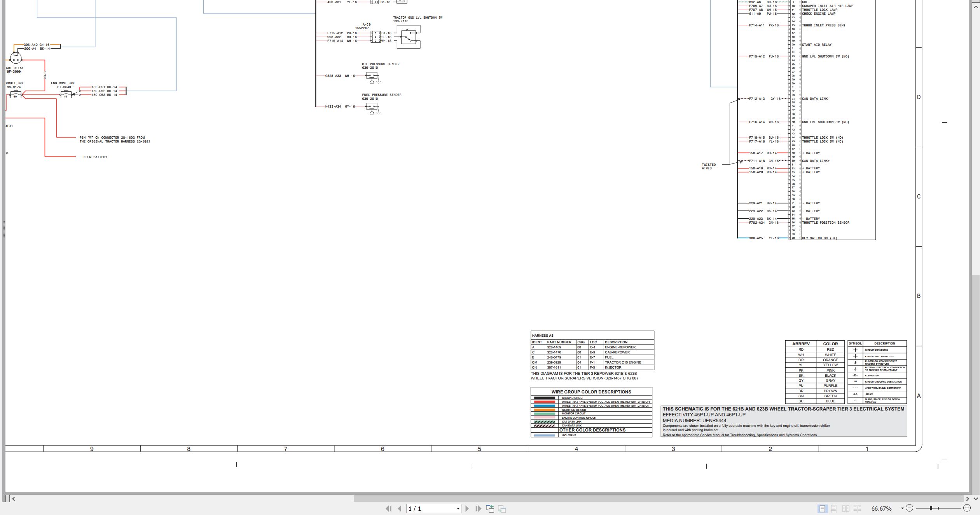Go to the previous view
Image resolution: width=980 pixels, height=515 pixels.
(x=490, y=508)
